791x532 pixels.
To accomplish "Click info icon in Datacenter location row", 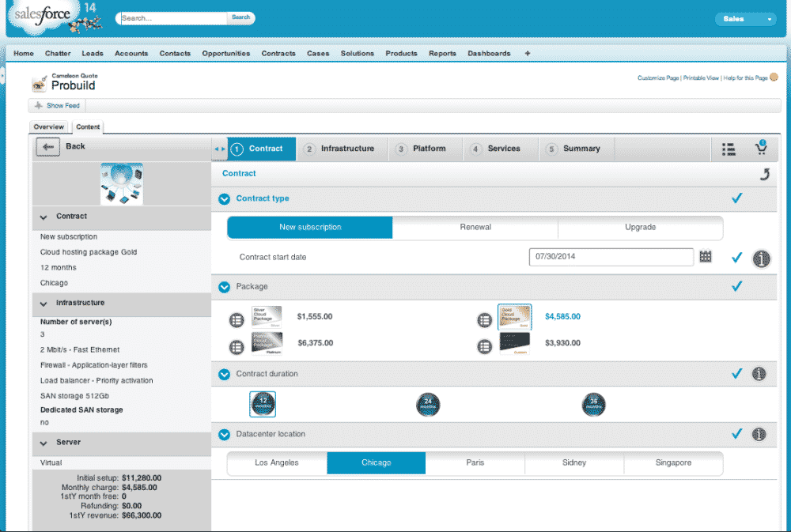I will click(759, 434).
